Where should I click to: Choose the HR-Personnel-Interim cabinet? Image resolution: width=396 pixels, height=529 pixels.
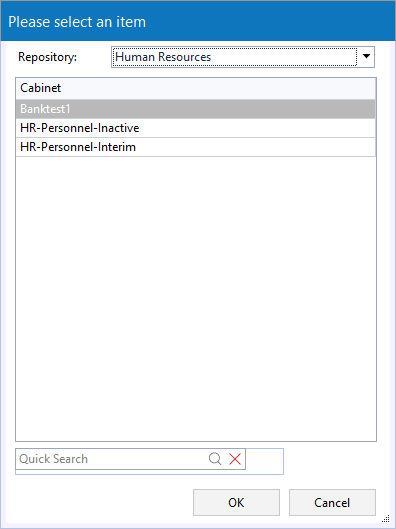click(196, 147)
